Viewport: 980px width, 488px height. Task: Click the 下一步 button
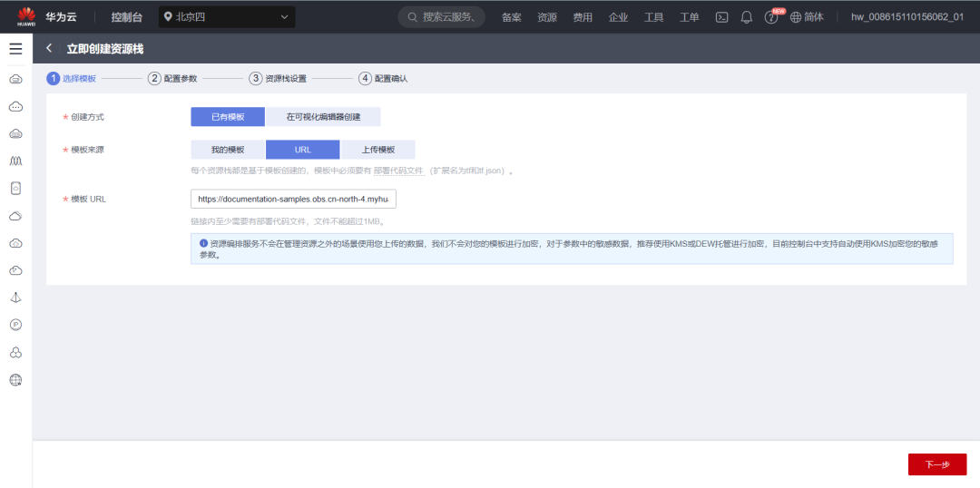point(936,464)
